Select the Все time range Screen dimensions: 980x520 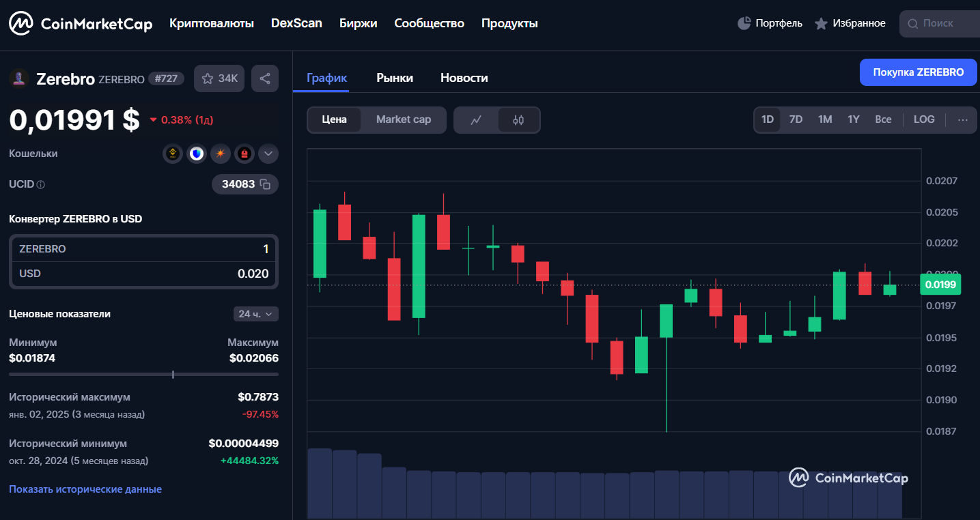click(883, 119)
